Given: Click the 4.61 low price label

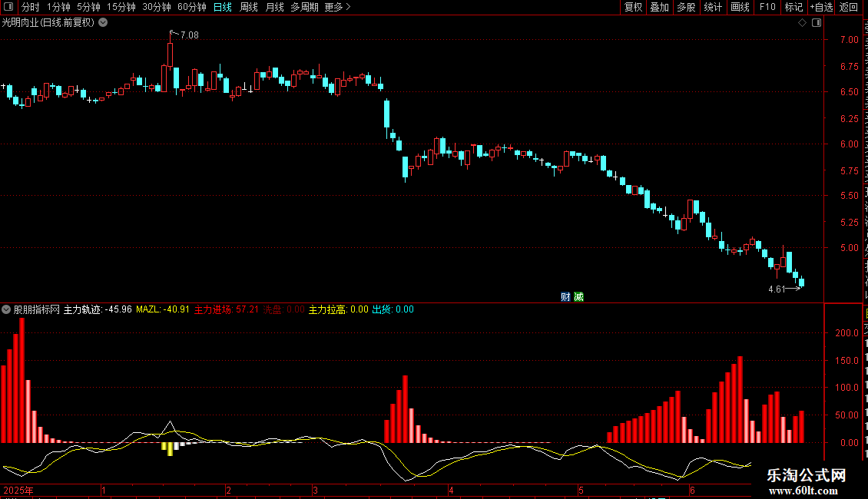Looking at the screenshot, I should [x=777, y=289].
